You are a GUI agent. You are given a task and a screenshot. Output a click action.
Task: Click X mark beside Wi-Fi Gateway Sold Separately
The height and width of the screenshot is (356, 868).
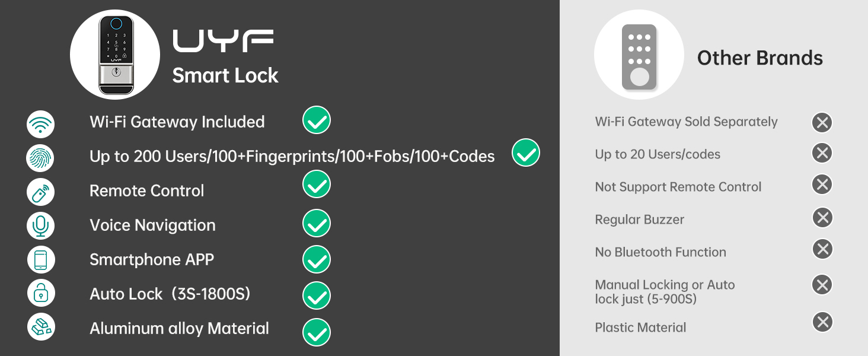pyautogui.click(x=822, y=123)
